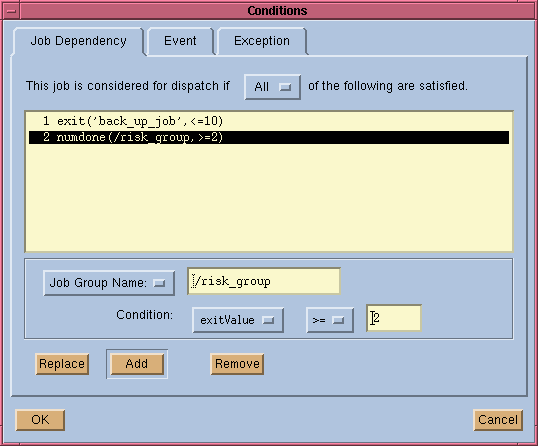Viewport: 538px width, 446px height.
Task: Open the window menu in title bar
Action: point(11,11)
